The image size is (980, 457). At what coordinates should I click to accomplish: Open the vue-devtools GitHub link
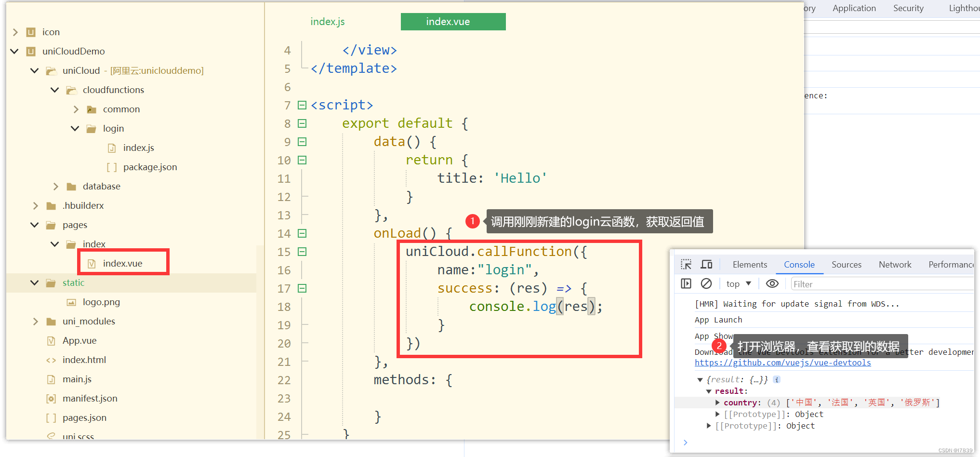[782, 362]
